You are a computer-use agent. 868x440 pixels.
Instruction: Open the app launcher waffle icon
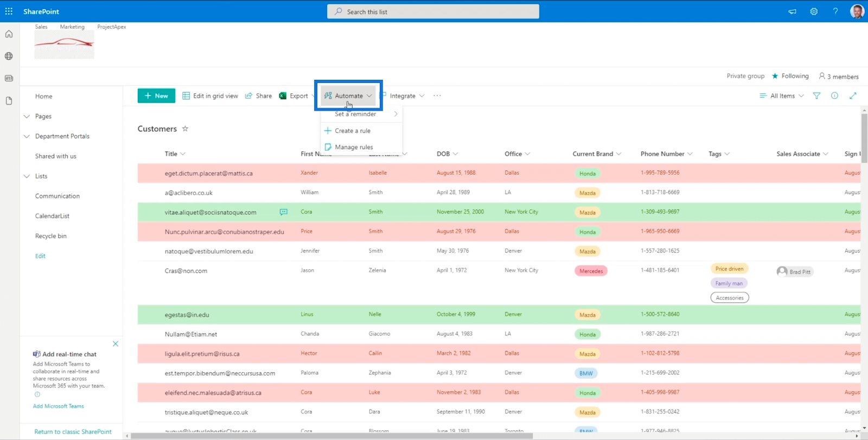9,11
